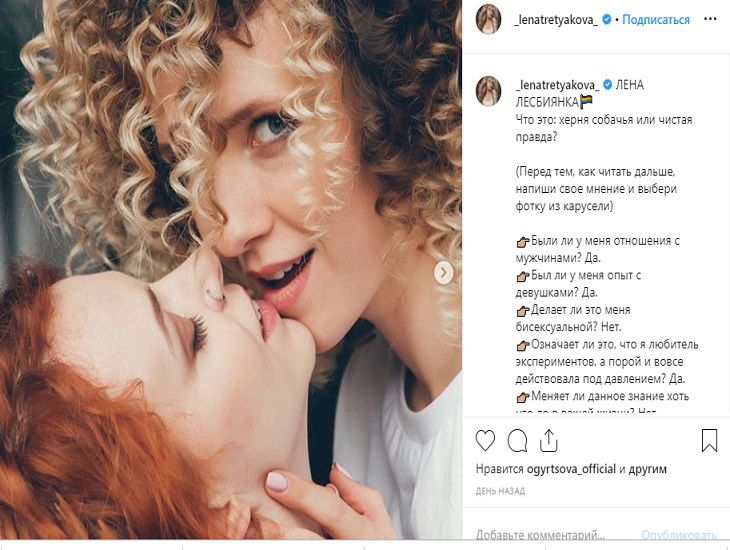
Task: Open the ogyrtsova_official profile link
Action: click(x=567, y=469)
